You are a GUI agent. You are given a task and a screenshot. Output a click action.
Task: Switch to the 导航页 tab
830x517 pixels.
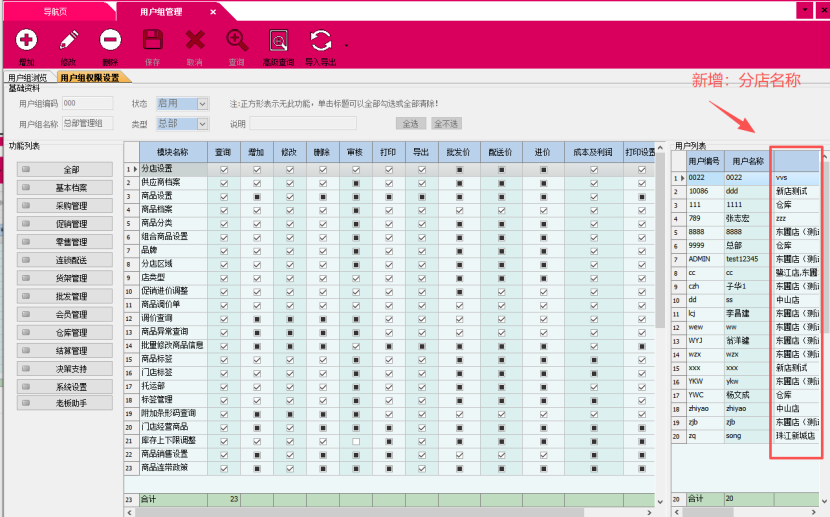[55, 12]
